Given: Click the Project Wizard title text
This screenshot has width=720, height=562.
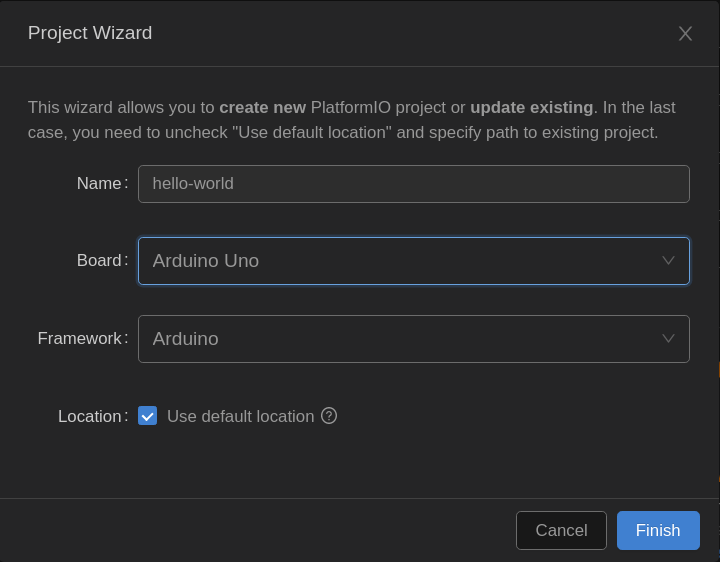Looking at the screenshot, I should coord(90,33).
